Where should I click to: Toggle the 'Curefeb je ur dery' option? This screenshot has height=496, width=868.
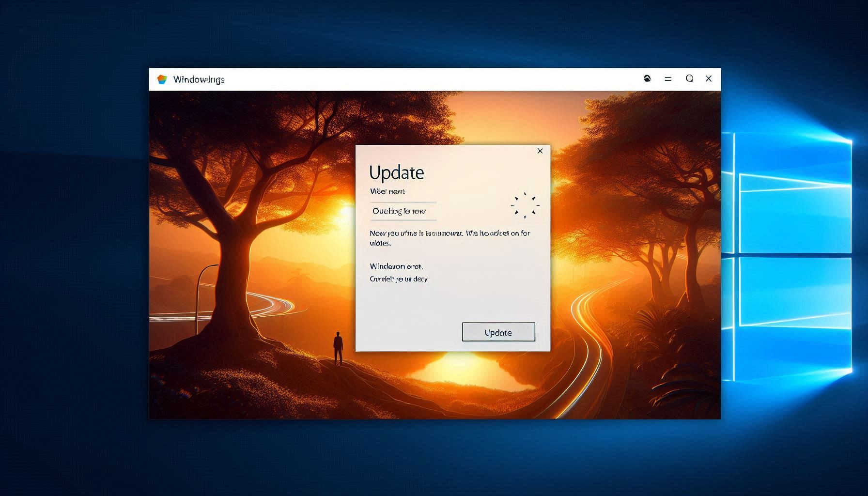tap(399, 279)
